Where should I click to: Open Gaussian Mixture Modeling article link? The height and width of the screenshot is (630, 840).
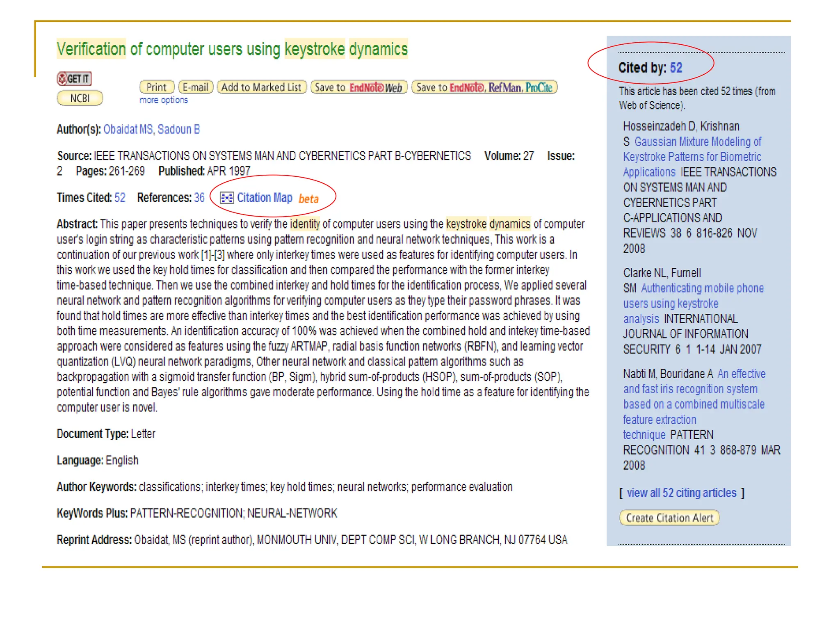pos(697,142)
